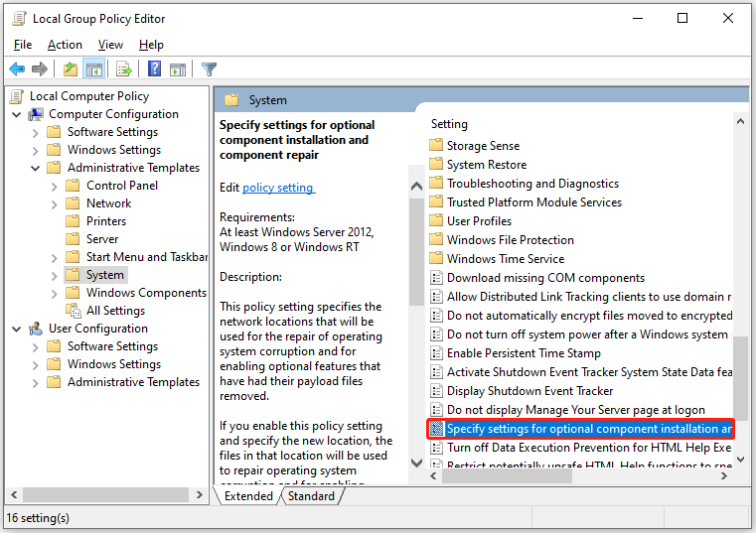Click the Filter funnel toolbar icon
The image size is (756, 533).
[x=209, y=68]
